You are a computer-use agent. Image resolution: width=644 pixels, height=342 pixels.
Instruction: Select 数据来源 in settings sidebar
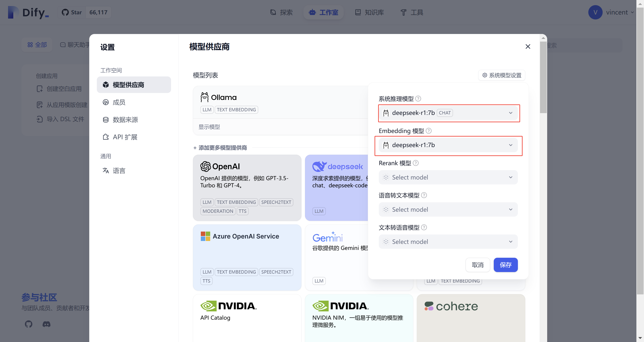[134, 120]
